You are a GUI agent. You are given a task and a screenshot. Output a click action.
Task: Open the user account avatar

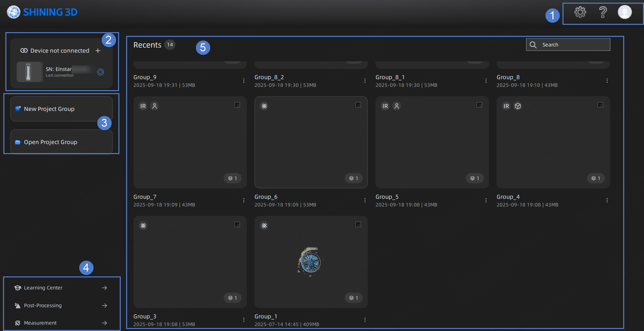click(x=625, y=12)
